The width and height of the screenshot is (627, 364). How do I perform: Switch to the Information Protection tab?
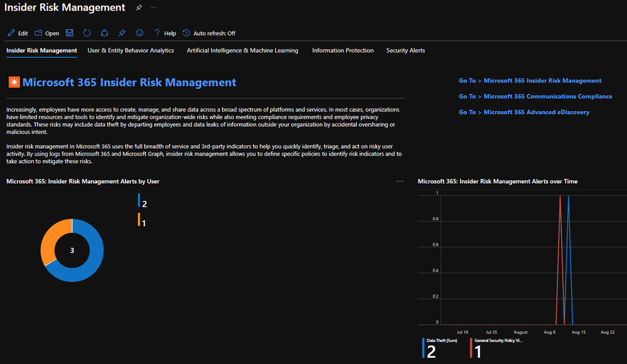click(343, 50)
